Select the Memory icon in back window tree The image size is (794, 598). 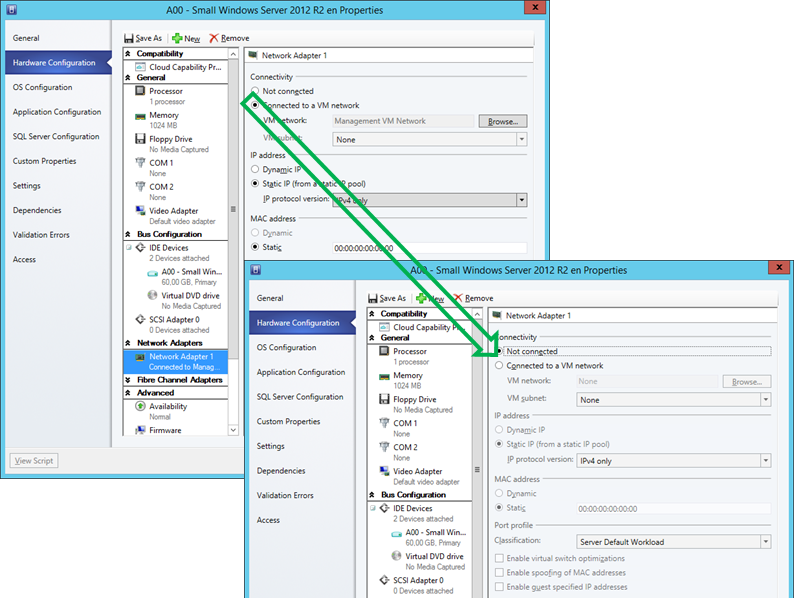coord(140,116)
